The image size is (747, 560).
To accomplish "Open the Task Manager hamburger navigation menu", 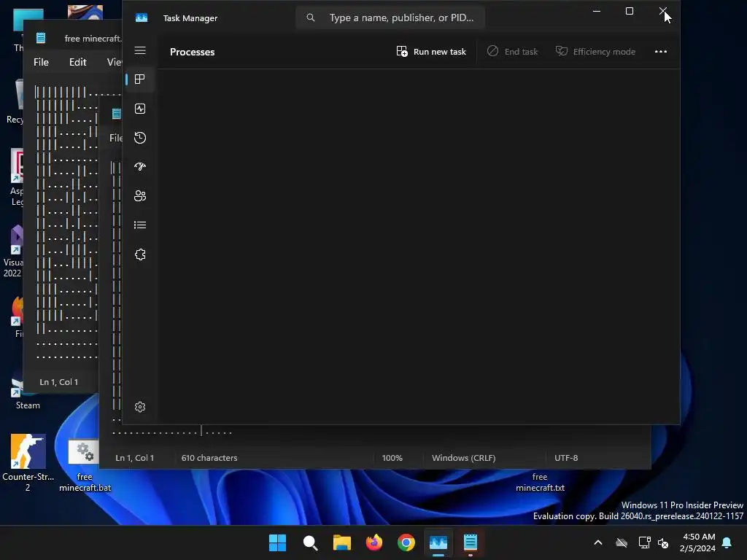I will pos(140,50).
